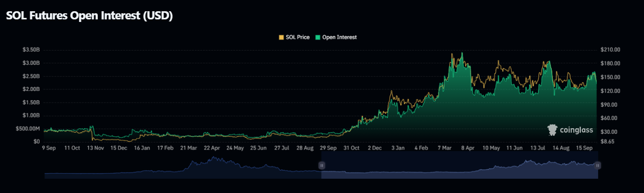644x193 pixels.
Task: Click the $150.00 price axis label
Action: pyautogui.click(x=610, y=77)
